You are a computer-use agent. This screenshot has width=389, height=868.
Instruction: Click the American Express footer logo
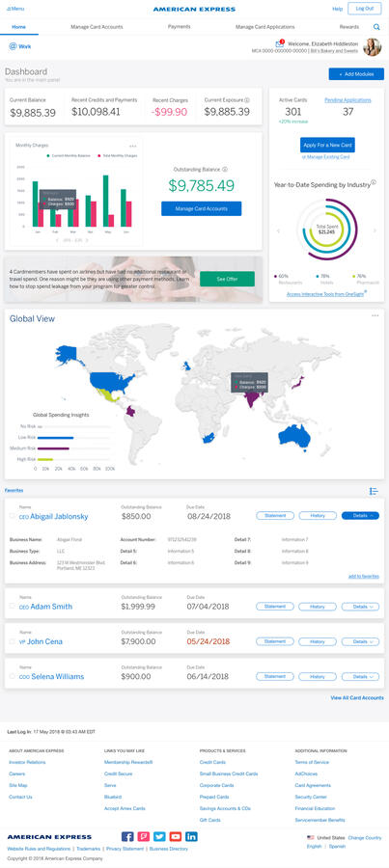[49, 837]
